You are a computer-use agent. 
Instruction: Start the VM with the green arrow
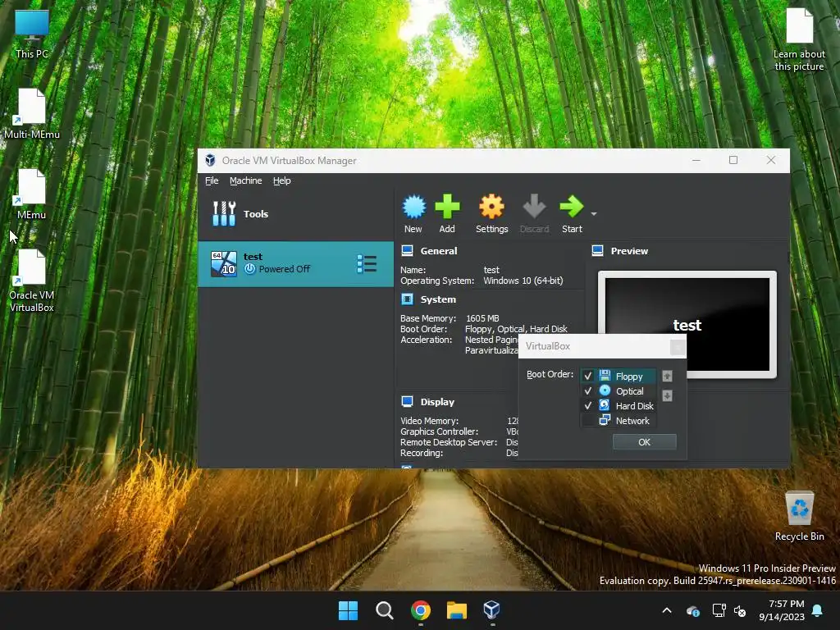572,207
